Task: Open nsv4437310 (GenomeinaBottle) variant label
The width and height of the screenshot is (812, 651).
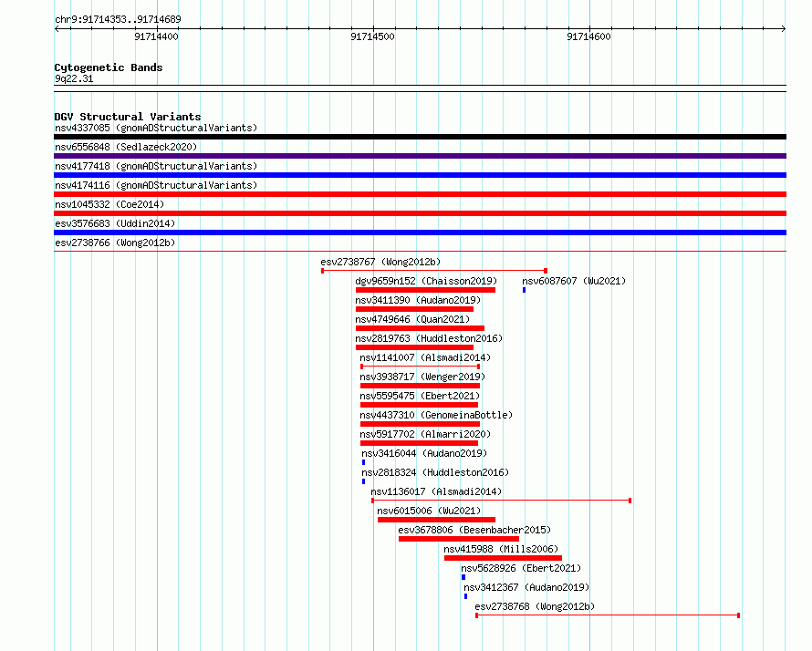Action: [x=436, y=415]
